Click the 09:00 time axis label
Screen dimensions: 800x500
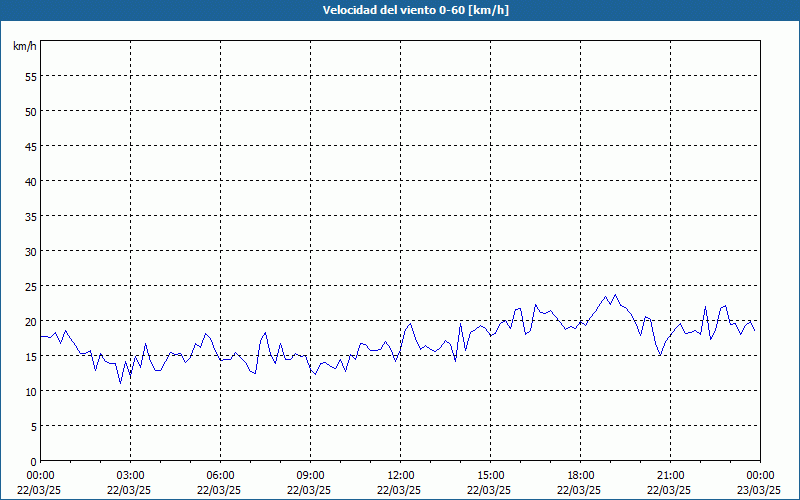pyautogui.click(x=310, y=476)
